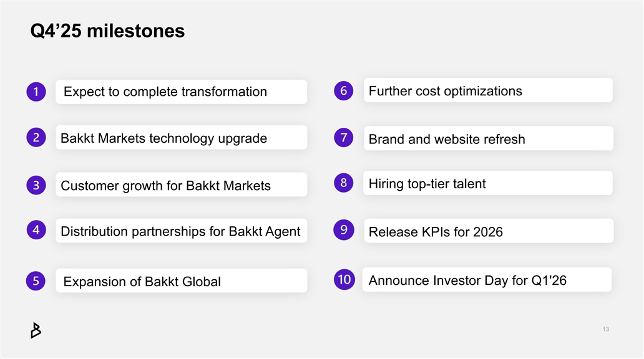
Task: Click the purple number 2 badge
Action: coord(36,138)
